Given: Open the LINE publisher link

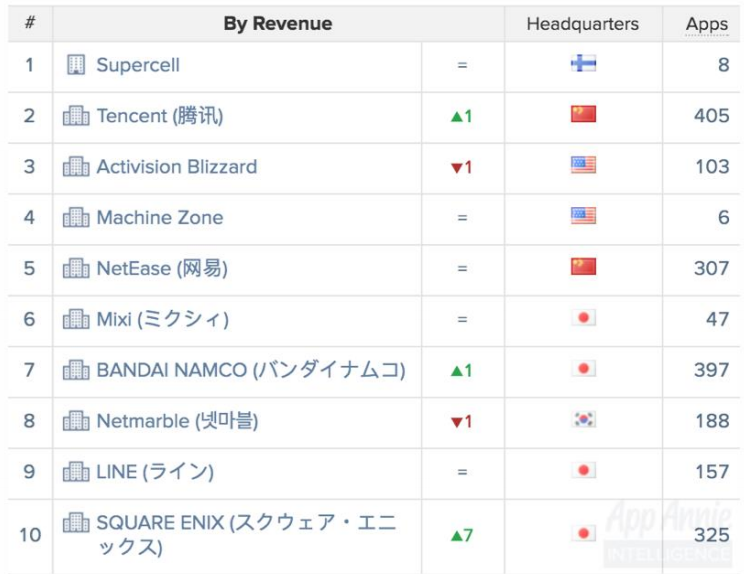Looking at the screenshot, I should pos(154,471).
